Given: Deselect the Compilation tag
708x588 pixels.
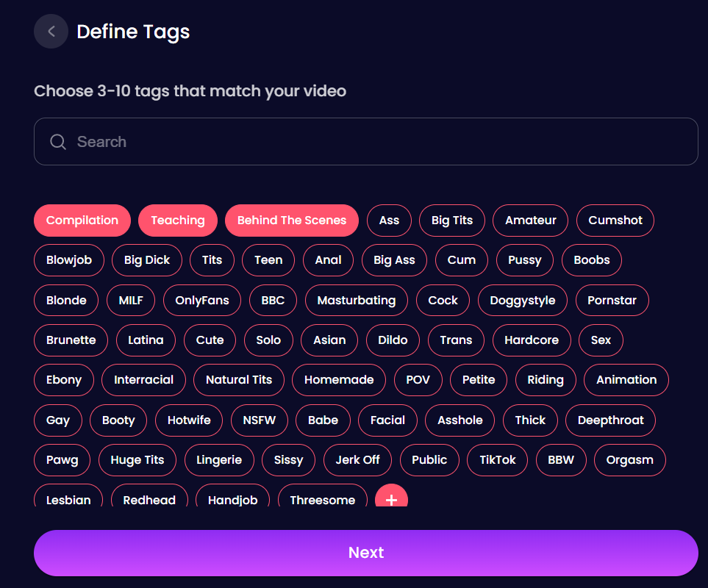Looking at the screenshot, I should coord(82,220).
